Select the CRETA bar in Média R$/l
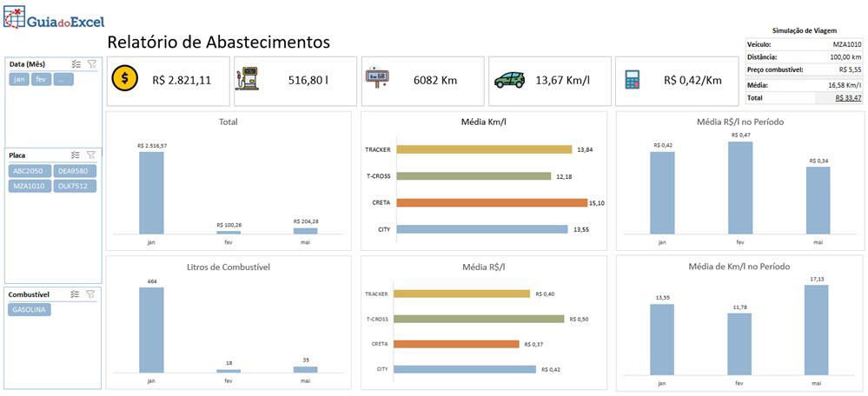The height and width of the screenshot is (396, 868). click(x=458, y=344)
